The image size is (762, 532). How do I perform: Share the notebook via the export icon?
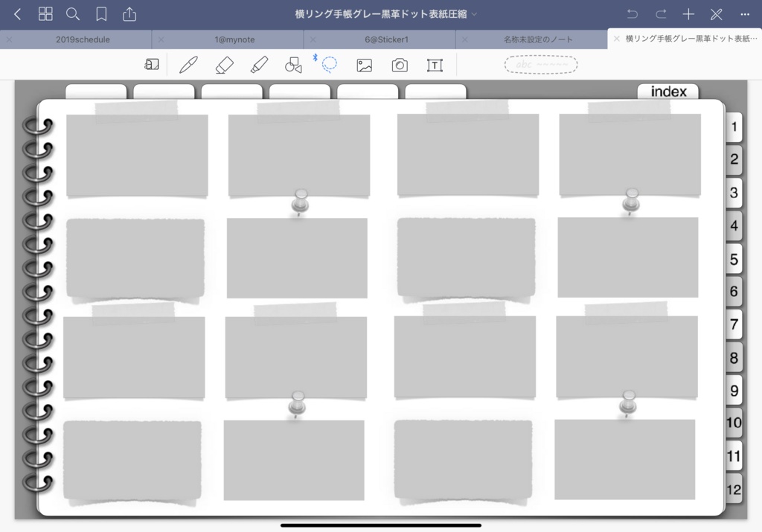click(131, 13)
